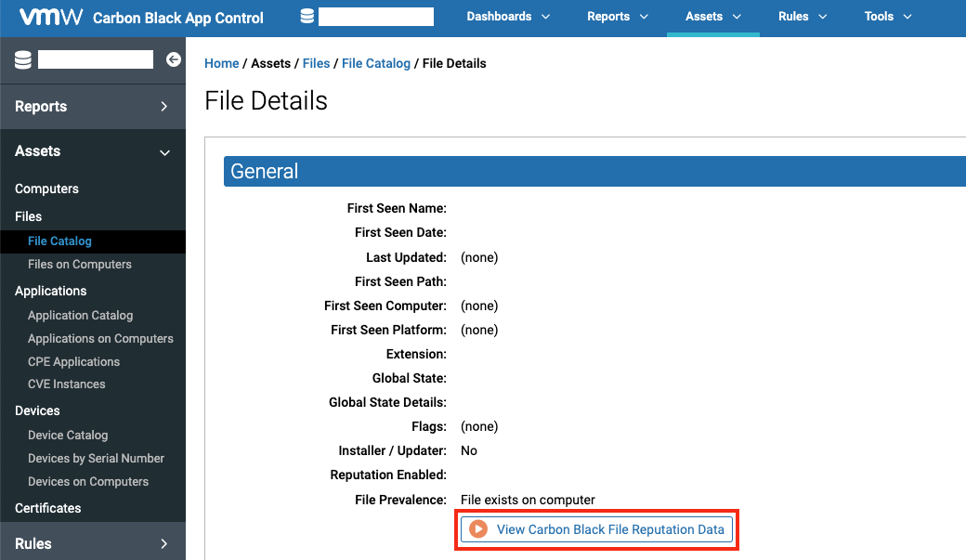Open Devices on Computers in sidebar

click(88, 482)
